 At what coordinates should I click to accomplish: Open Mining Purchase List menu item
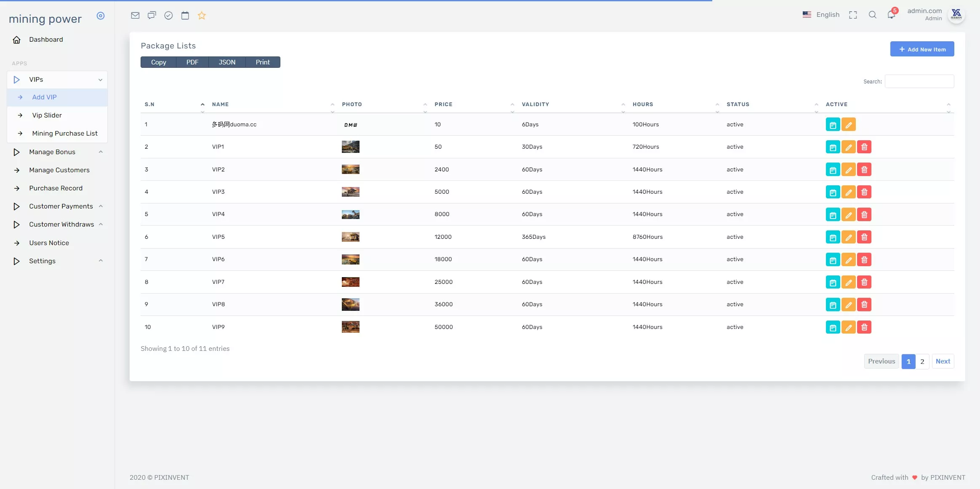(x=64, y=134)
